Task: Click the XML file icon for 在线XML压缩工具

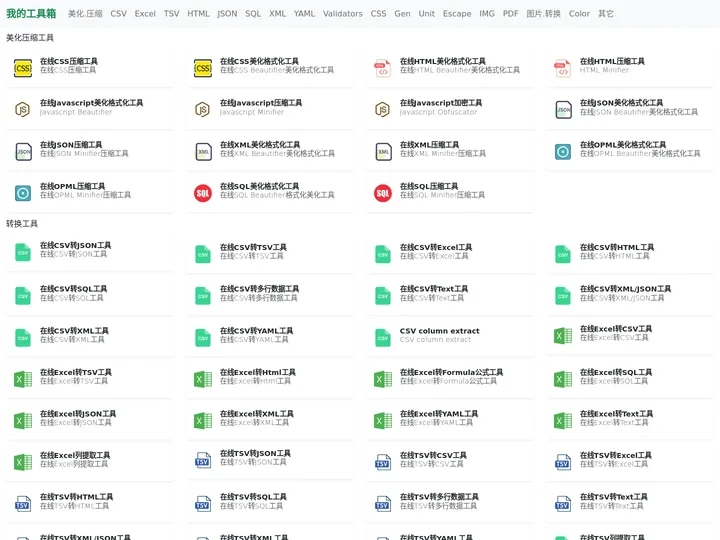Action: (x=383, y=152)
